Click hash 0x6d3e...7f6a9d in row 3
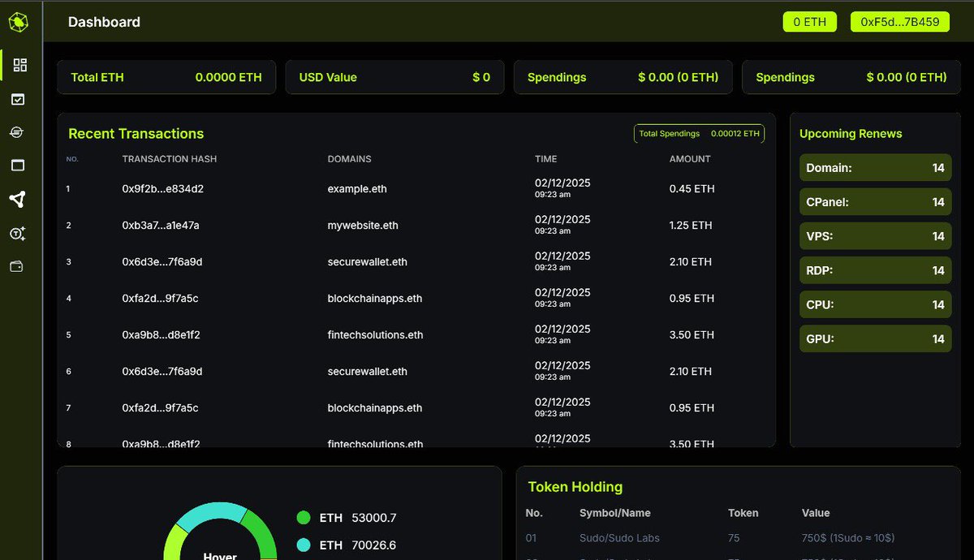The image size is (974, 560). click(x=162, y=262)
